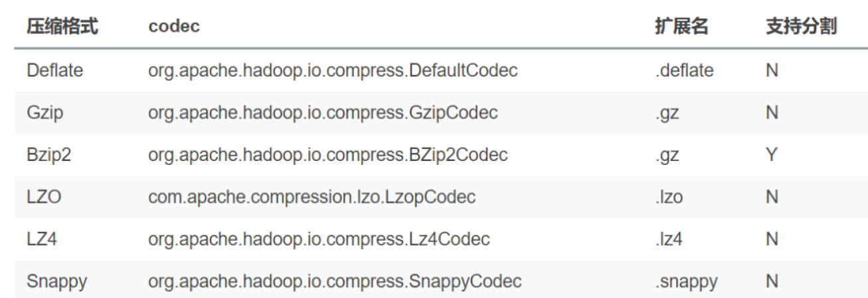Click the Y split-support value for Bzip2
Viewport: 868px width, 298px height.
coord(771,155)
